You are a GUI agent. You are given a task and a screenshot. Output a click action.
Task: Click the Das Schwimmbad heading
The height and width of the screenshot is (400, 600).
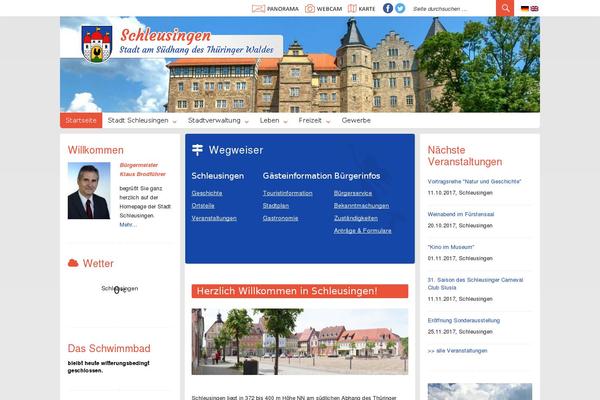coord(109,348)
